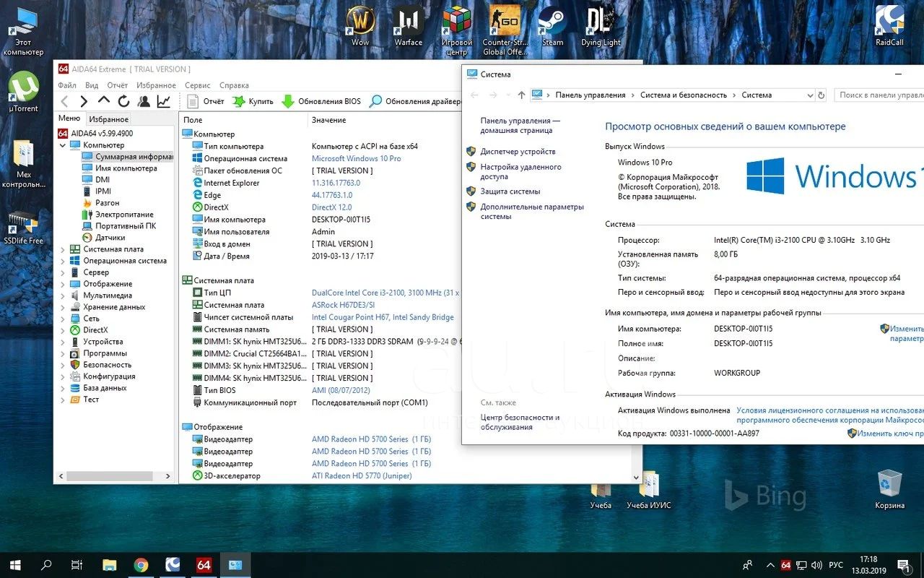This screenshot has height=578, width=924.
Task: Click Купить buy toolbar button
Action: (253, 101)
